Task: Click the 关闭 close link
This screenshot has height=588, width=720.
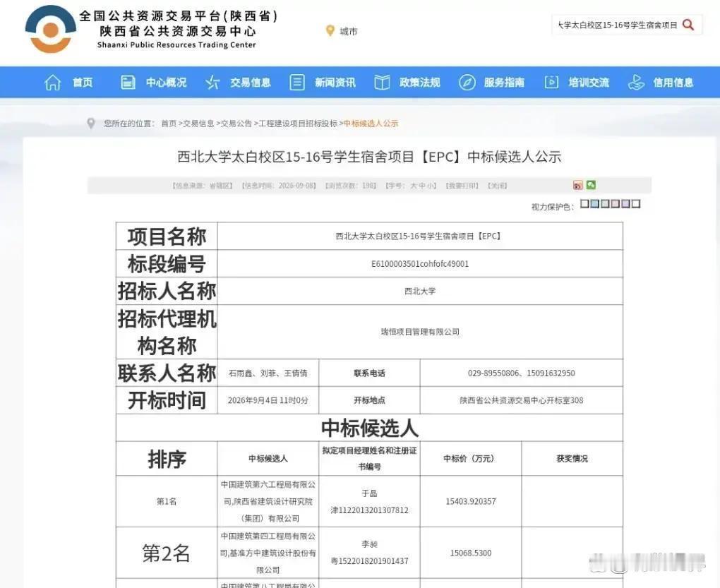Action: [x=498, y=186]
